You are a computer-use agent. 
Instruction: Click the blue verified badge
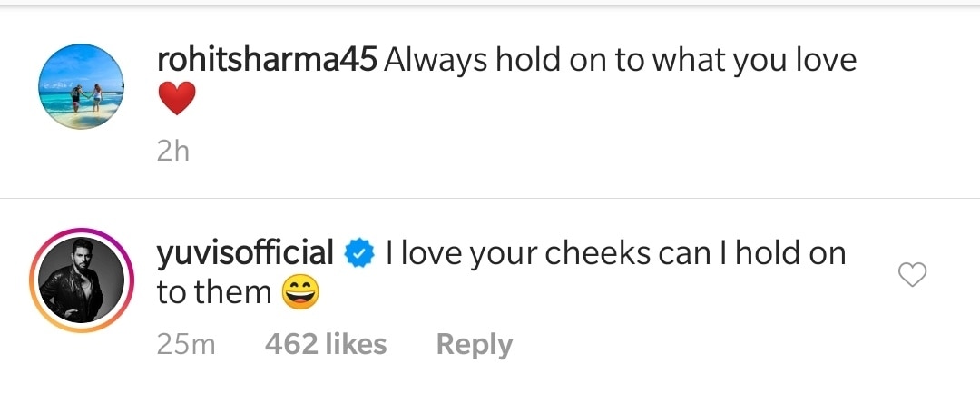[x=361, y=253]
